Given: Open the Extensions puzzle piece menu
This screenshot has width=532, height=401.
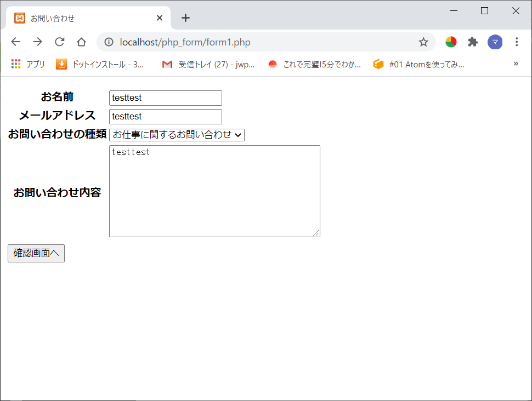Looking at the screenshot, I should pos(473,42).
